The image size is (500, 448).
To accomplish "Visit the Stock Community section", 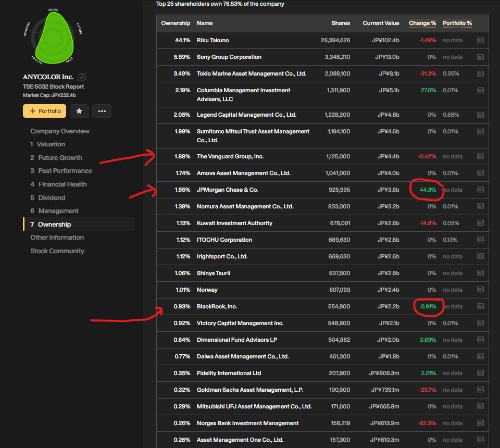I will [x=57, y=251].
